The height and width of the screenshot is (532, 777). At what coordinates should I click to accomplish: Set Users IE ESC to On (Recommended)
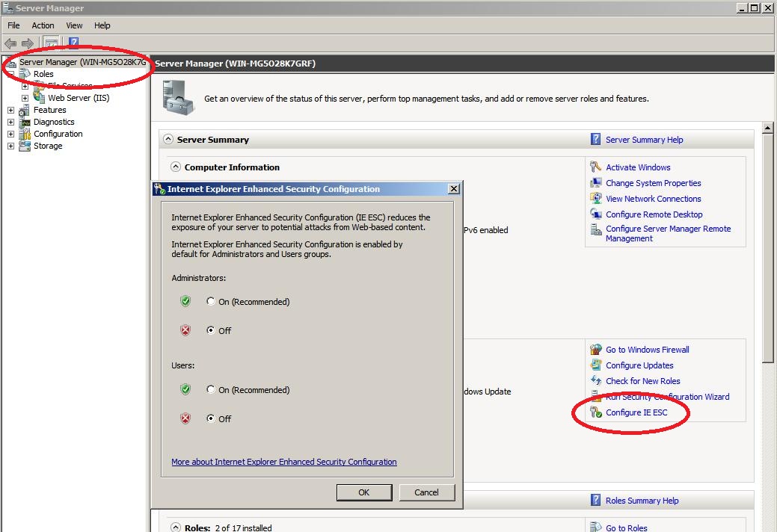click(211, 389)
